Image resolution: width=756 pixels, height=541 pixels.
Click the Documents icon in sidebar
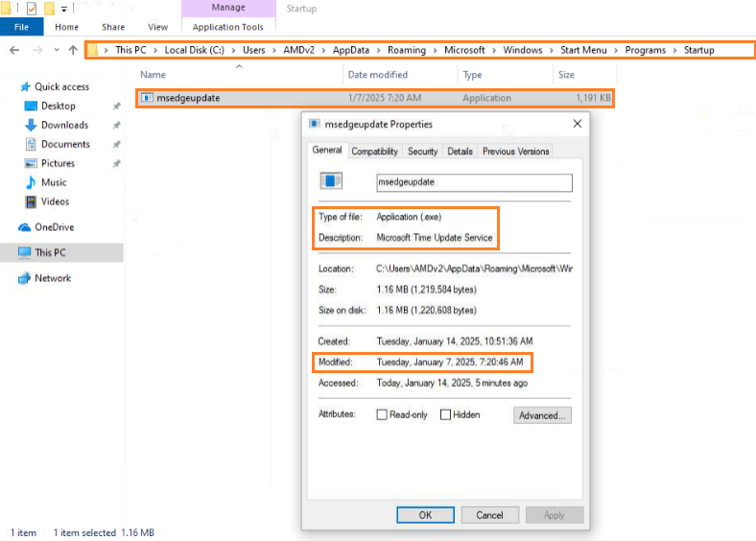click(31, 144)
